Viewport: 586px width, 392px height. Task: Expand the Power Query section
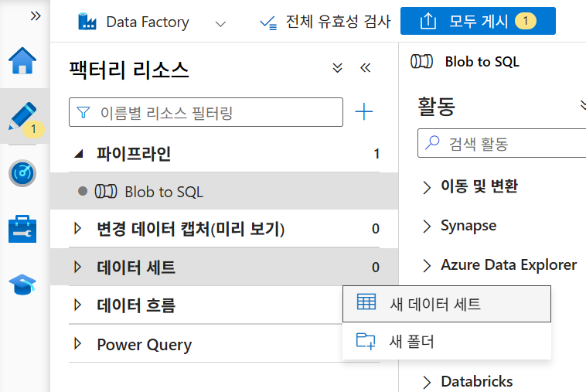pyautogui.click(x=77, y=343)
